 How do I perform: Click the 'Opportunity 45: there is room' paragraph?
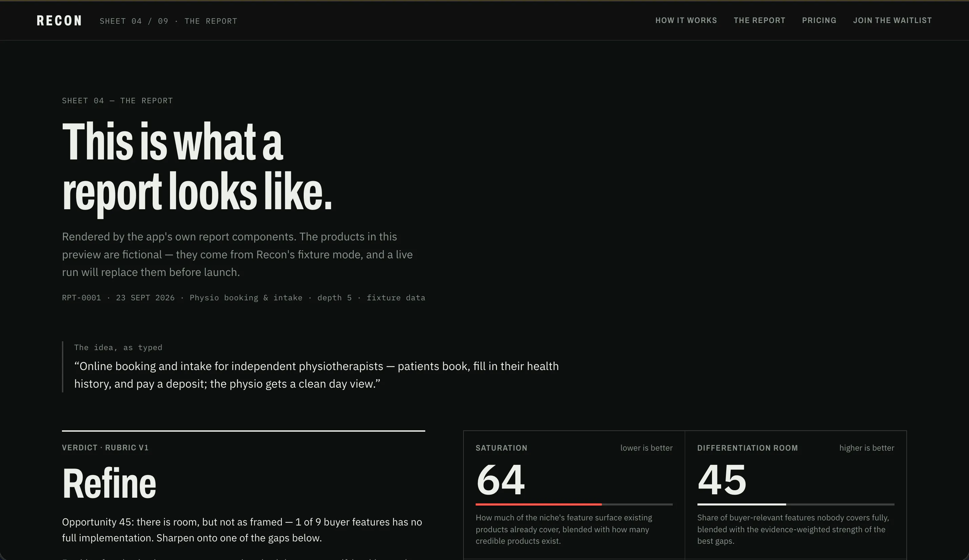[x=242, y=530]
